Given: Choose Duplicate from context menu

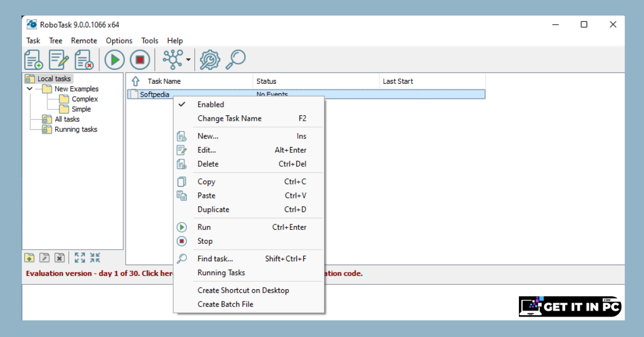Looking at the screenshot, I should 249,210.
